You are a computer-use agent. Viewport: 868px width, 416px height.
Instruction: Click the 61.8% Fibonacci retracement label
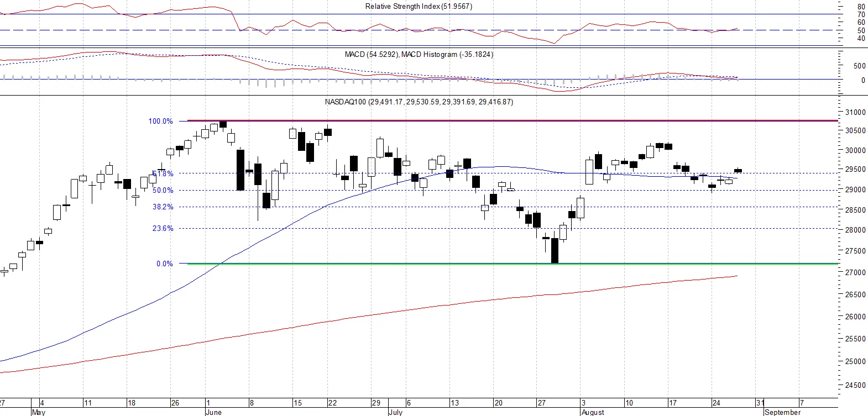(163, 173)
